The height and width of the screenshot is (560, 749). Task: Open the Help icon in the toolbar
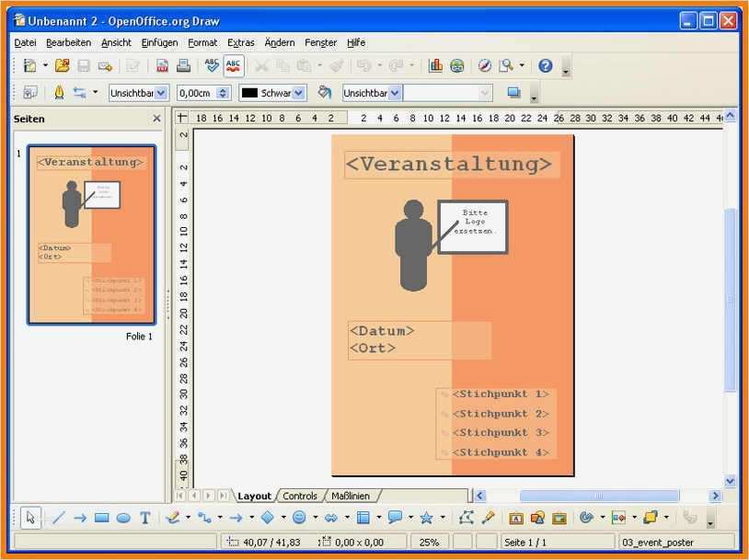pos(545,65)
